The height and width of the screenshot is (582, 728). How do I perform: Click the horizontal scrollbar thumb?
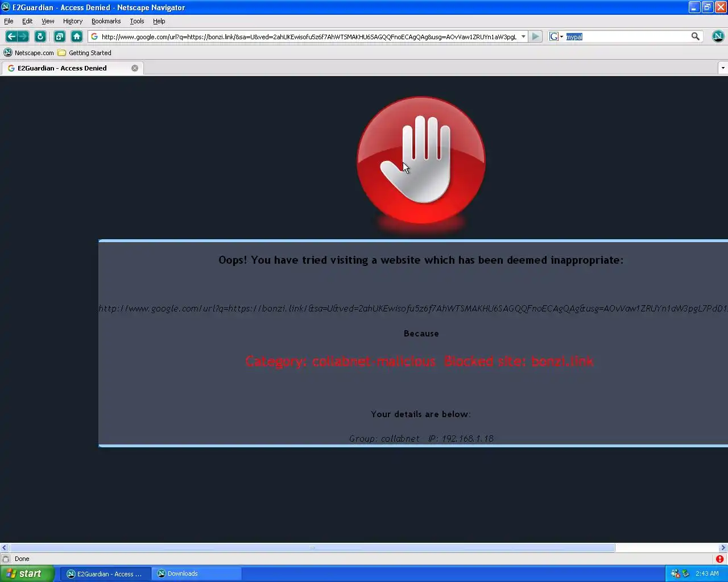coord(312,548)
